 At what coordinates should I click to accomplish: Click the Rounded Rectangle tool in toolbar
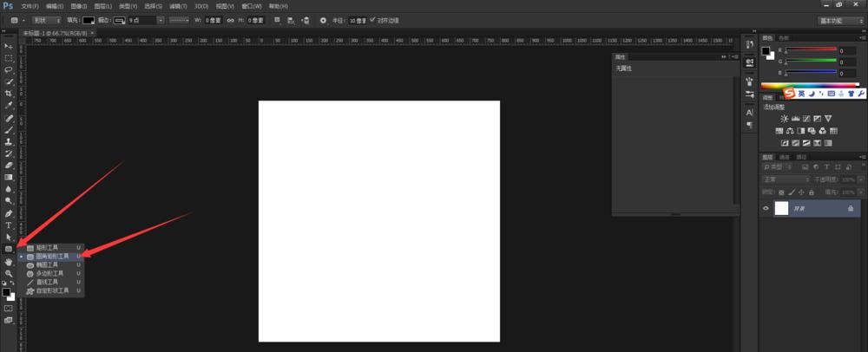(9, 249)
